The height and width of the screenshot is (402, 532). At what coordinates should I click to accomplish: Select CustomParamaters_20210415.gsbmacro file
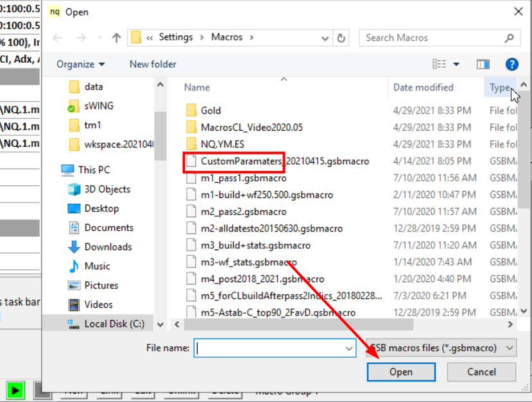284,161
